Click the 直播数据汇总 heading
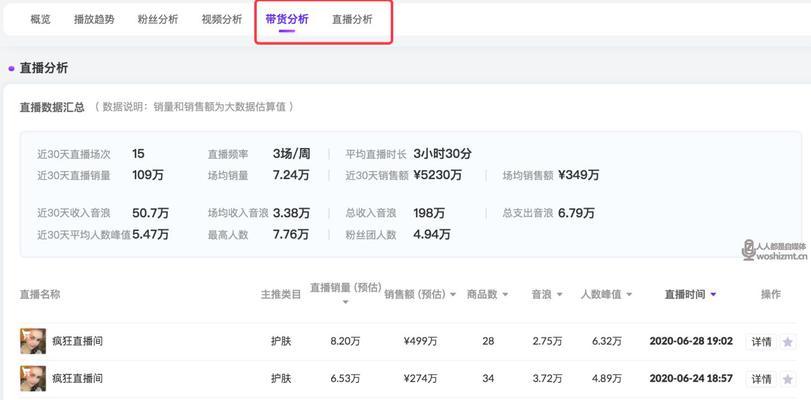This screenshot has width=811, height=400. tap(52, 108)
